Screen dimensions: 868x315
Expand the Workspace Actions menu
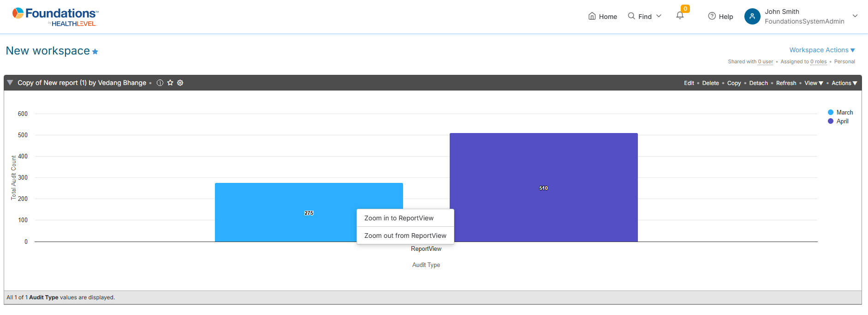click(x=822, y=50)
